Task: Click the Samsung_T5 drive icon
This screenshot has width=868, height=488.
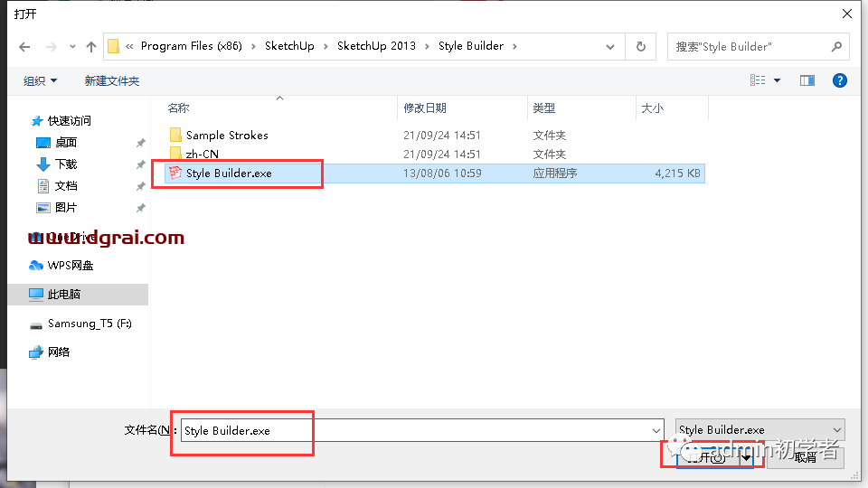Action: pos(36,324)
